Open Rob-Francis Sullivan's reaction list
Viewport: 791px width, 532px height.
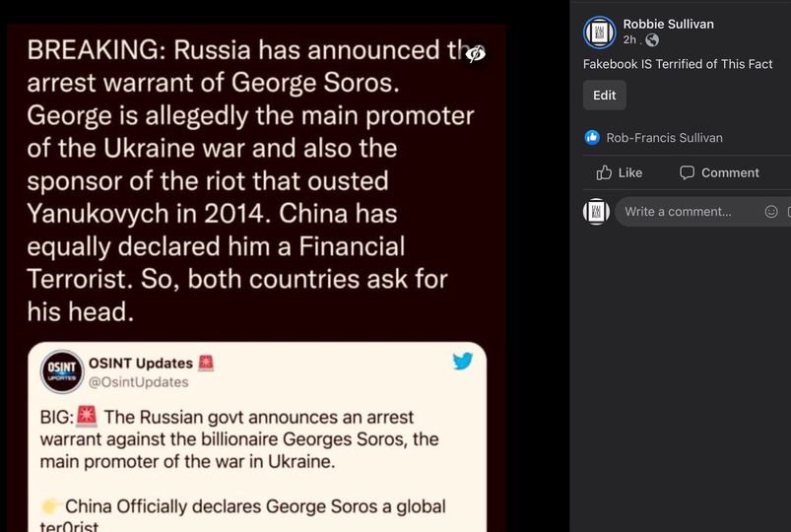(664, 137)
